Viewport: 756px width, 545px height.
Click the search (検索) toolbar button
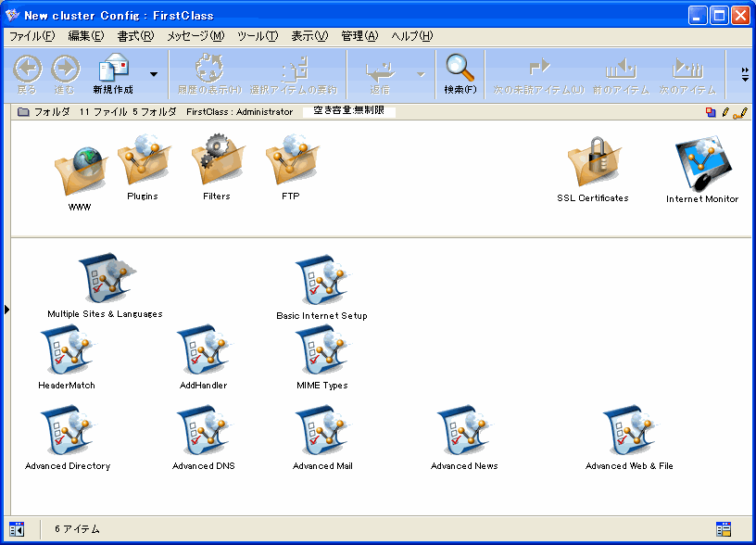(460, 73)
